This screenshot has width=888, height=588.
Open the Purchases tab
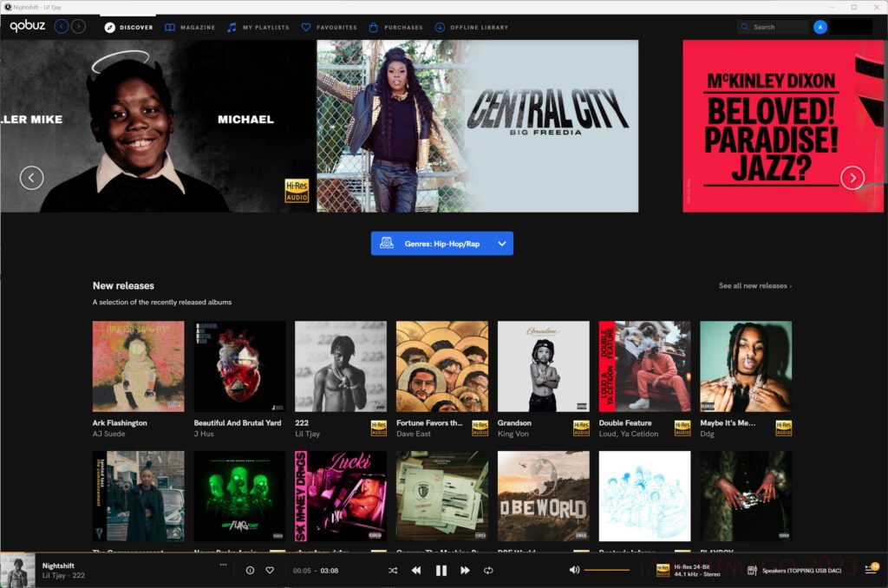point(395,27)
